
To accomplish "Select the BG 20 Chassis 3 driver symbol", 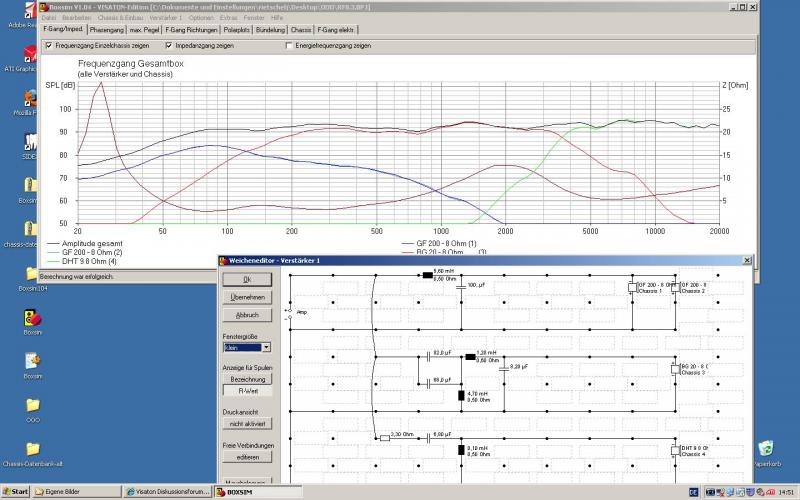I will (675, 369).
